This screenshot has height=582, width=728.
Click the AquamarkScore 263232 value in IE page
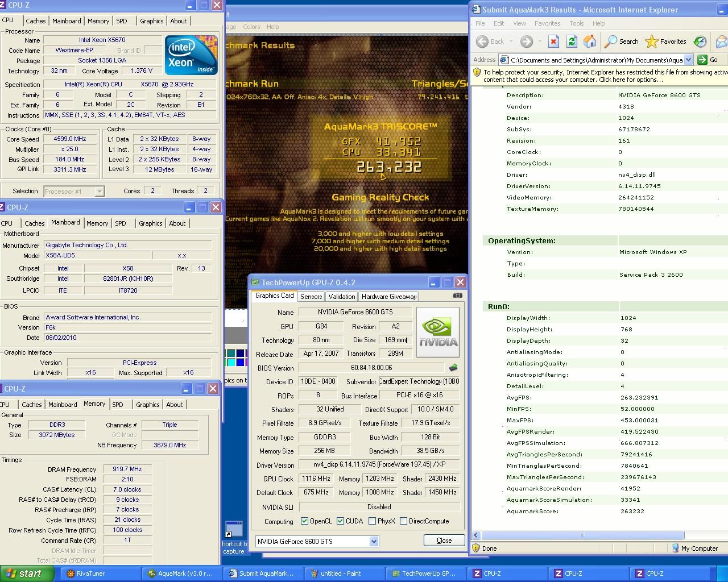coord(632,512)
